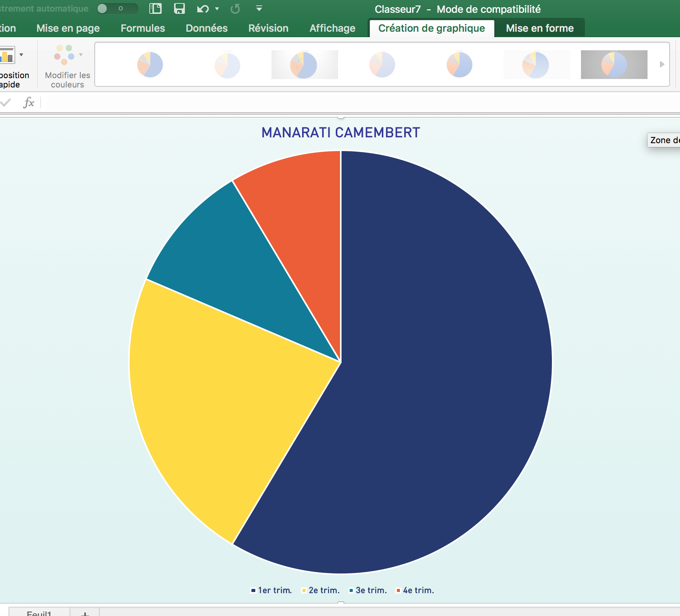This screenshot has height=616, width=680.
Task: Click the MANARATI CAMEMBERT chart title
Action: point(340,133)
